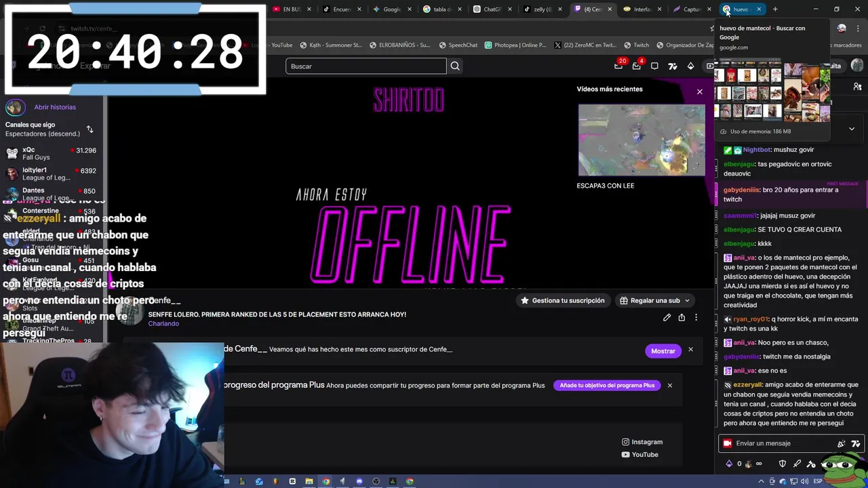Click the edit pencil icon under stream
The width and height of the screenshot is (868, 488).
click(667, 317)
